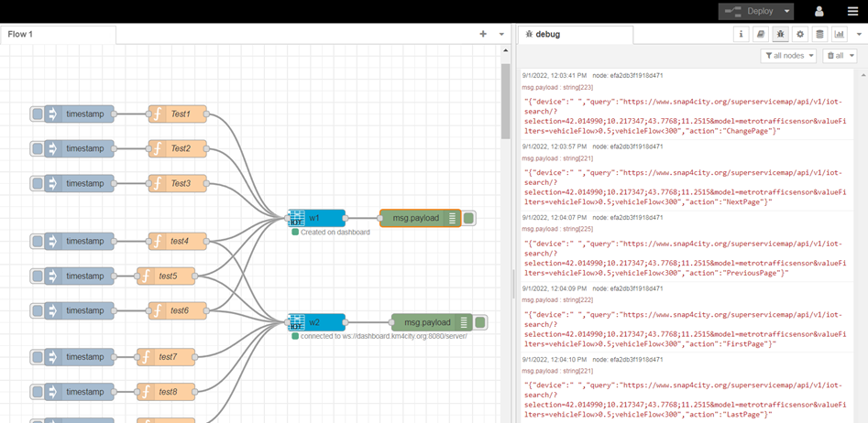Toggle the w1 msg.payload debug node button
868x423 pixels.
(468, 218)
